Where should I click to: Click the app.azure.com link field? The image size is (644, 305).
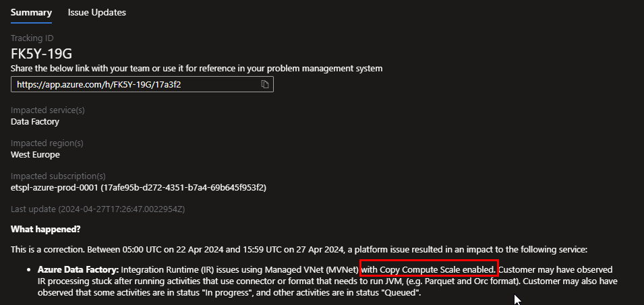click(x=142, y=84)
